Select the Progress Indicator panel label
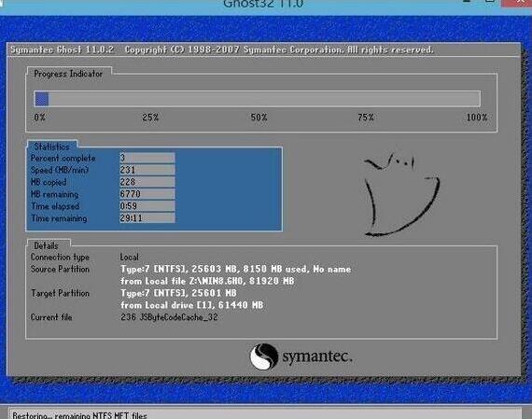Viewport: 532px width, 419px height. pos(68,74)
